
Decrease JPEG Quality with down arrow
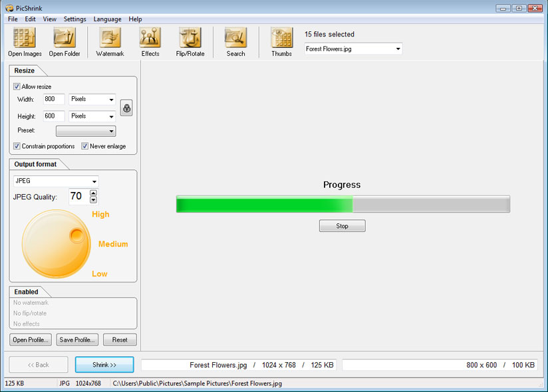(93, 200)
